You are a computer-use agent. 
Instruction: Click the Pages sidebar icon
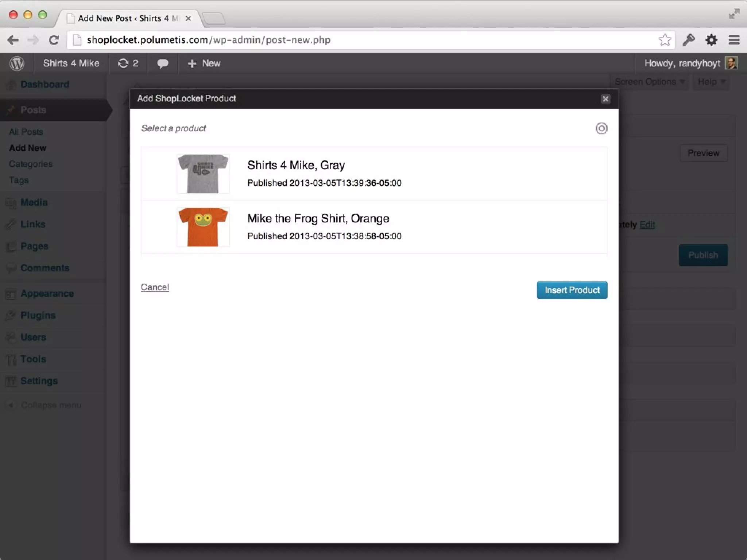click(x=11, y=246)
